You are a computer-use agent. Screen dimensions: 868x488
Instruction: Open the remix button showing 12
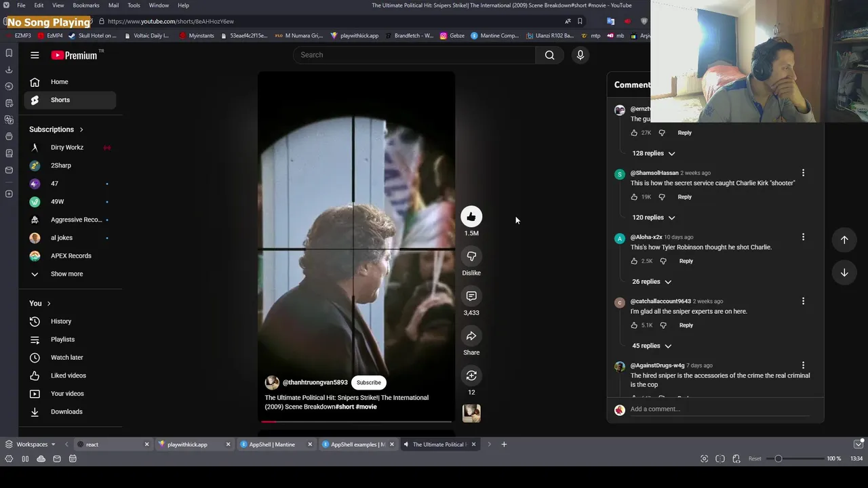(x=471, y=375)
